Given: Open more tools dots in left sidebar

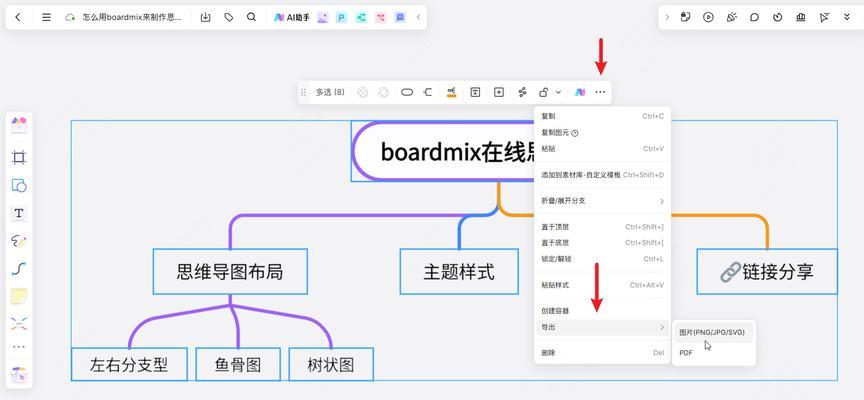Looking at the screenshot, I should (19, 347).
